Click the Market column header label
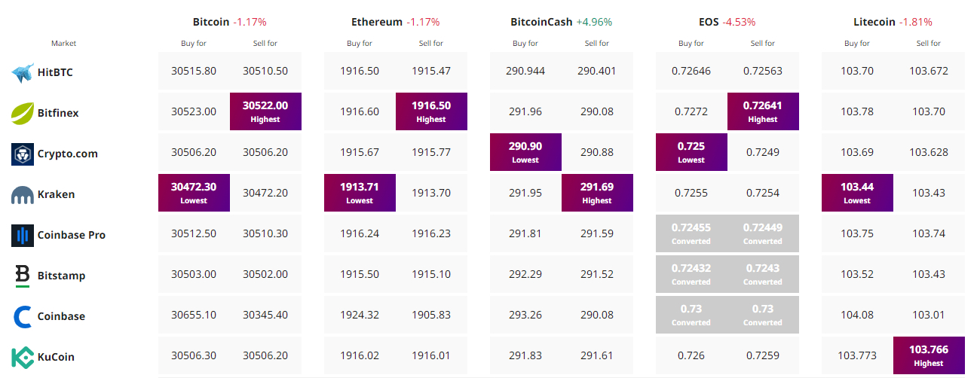Screen dimensions: 980x378 coord(64,43)
